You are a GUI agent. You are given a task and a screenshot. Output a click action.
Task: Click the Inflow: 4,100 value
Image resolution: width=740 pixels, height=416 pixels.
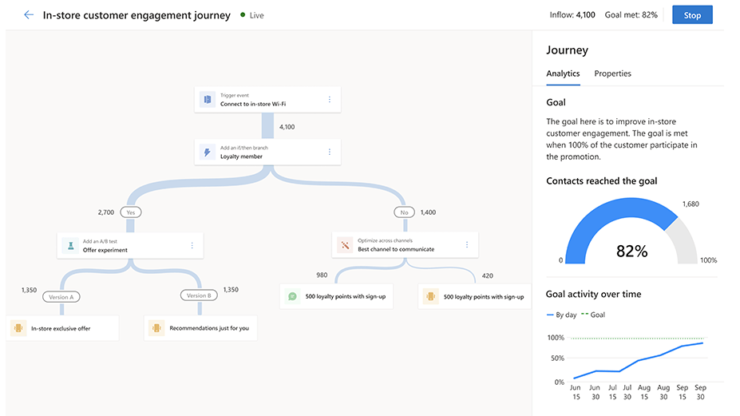coord(572,15)
